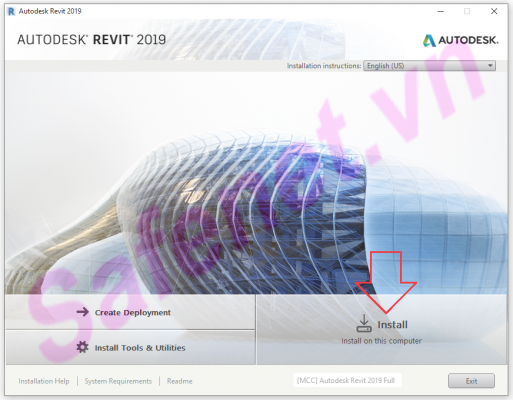Click the Autodesk Revit 2019 heading text
This screenshot has height=400, width=513.
point(92,40)
